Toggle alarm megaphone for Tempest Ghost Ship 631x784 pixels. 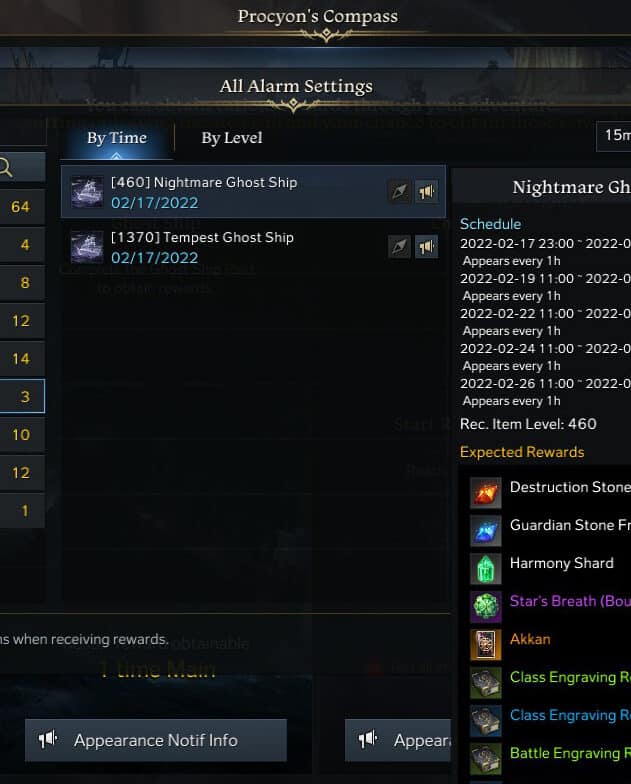pos(426,246)
